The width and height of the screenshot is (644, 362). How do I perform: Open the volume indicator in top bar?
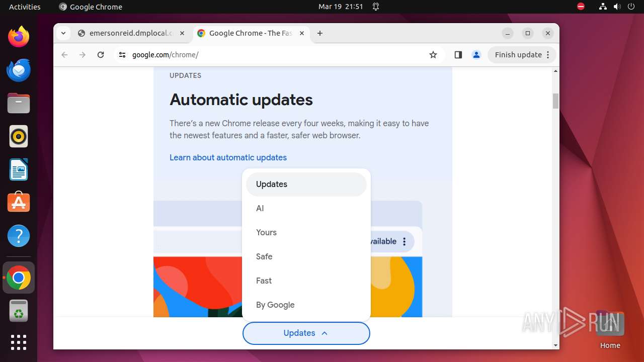[x=617, y=7]
